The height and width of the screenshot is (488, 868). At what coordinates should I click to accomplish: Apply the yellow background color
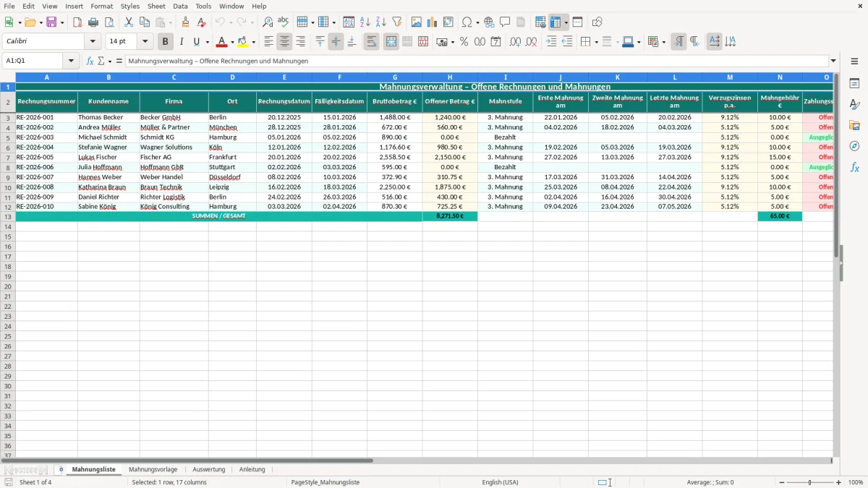point(243,42)
